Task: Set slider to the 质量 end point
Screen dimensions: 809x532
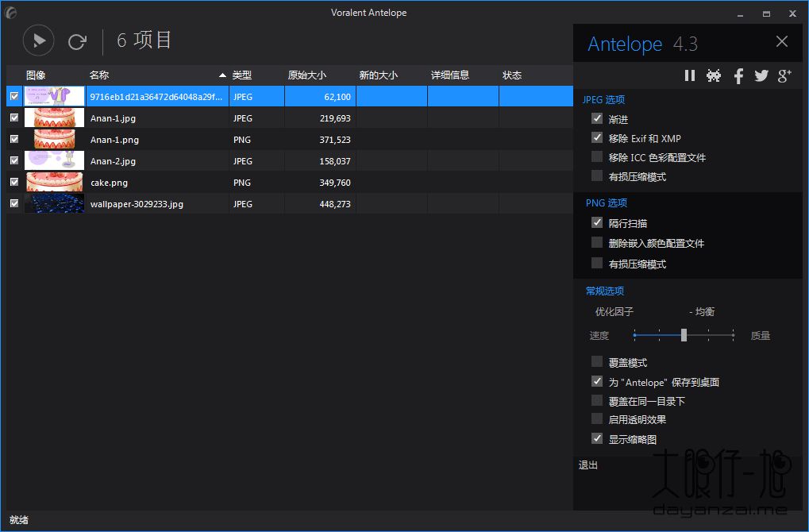Action: (733, 335)
